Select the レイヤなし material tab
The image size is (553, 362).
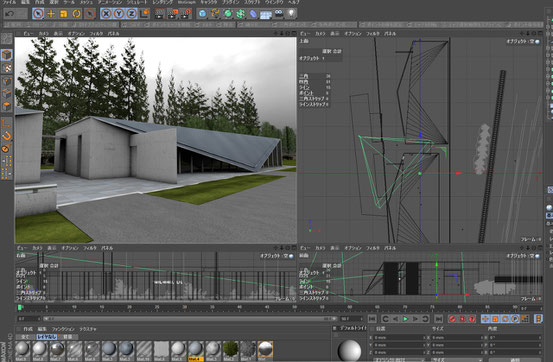click(x=47, y=337)
